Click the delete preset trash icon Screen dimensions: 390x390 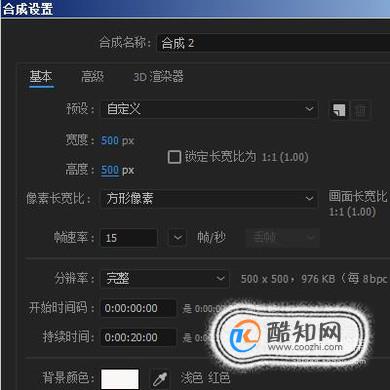360,110
